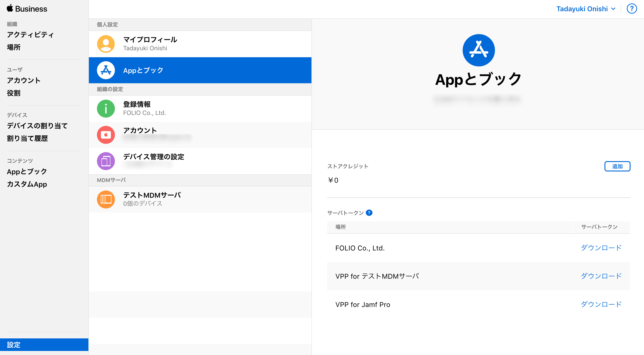Click the red account Apple icon
Viewport: 644px width, 355px height.
coord(106,135)
